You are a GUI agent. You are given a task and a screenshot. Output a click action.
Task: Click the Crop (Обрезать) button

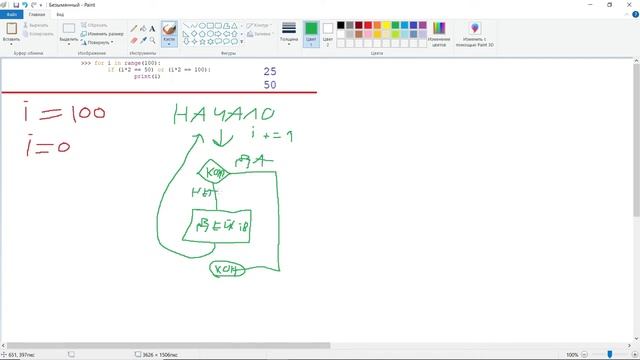point(94,25)
